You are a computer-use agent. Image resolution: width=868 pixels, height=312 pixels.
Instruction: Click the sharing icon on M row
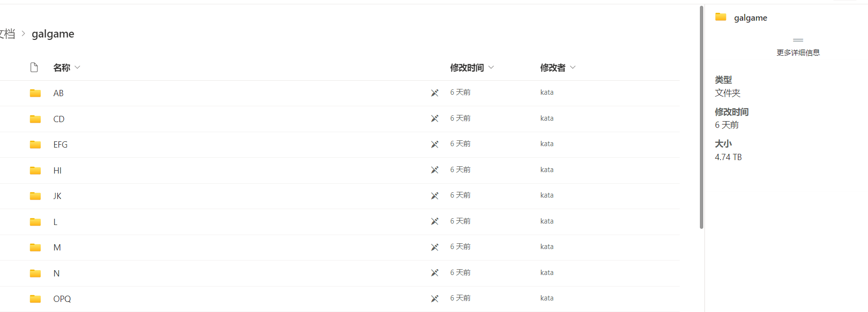(435, 247)
